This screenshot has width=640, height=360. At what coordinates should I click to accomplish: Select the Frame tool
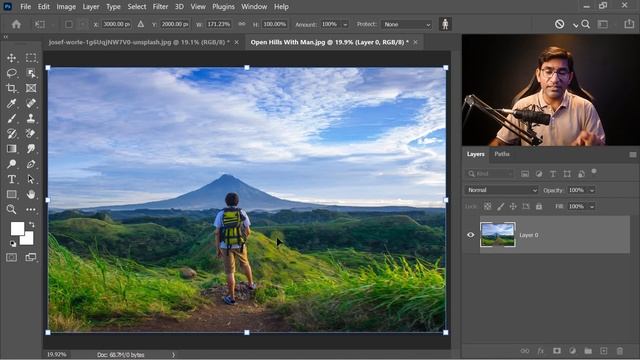(31, 88)
